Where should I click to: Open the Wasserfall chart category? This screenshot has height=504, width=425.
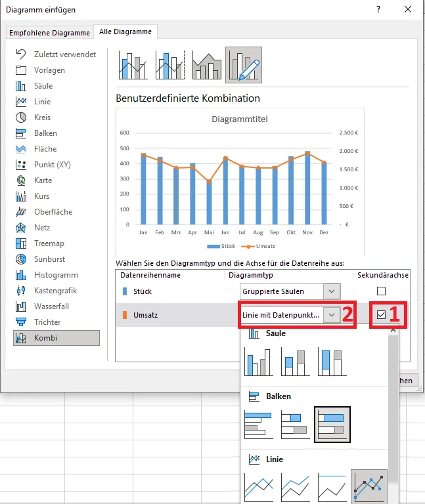51,306
